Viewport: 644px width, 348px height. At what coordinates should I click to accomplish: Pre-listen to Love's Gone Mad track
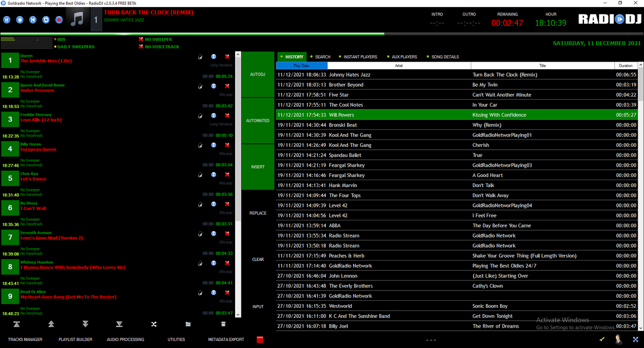tap(200, 233)
